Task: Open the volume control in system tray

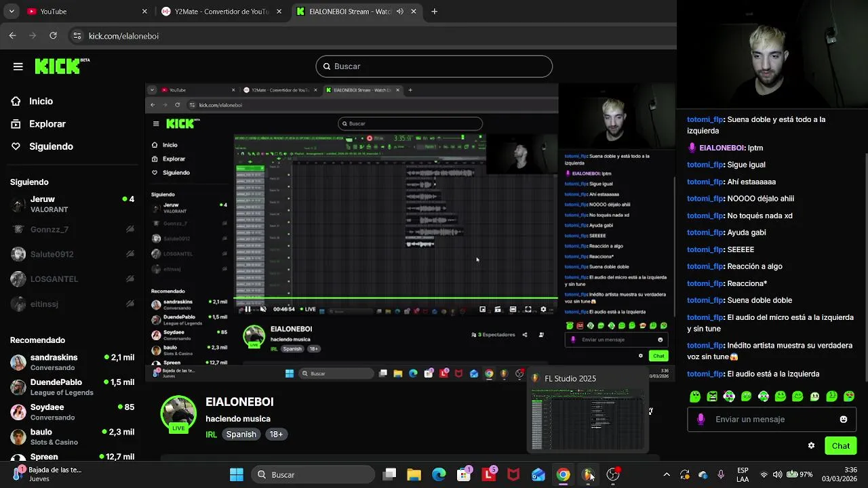Action: (777, 475)
